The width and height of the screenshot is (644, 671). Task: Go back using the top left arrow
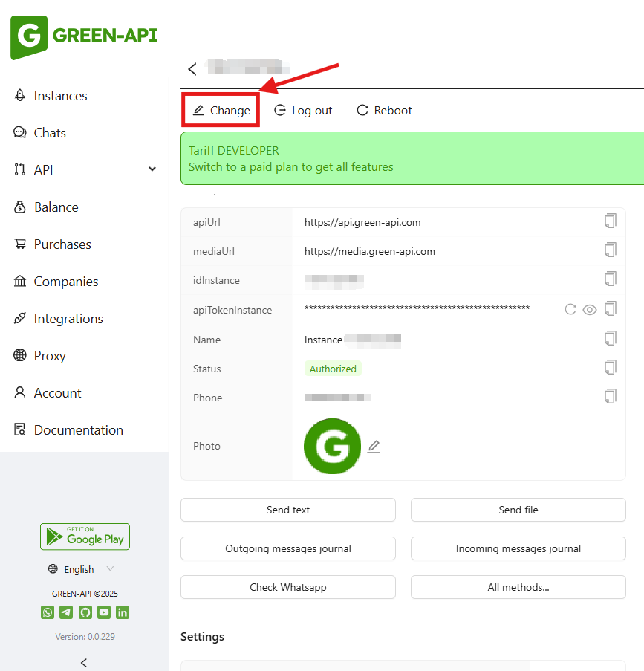pyautogui.click(x=192, y=69)
